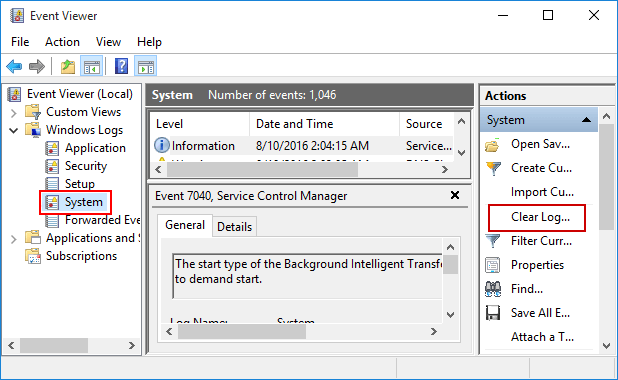618x380 pixels.
Task: Sort events by Source column header
Action: point(426,124)
